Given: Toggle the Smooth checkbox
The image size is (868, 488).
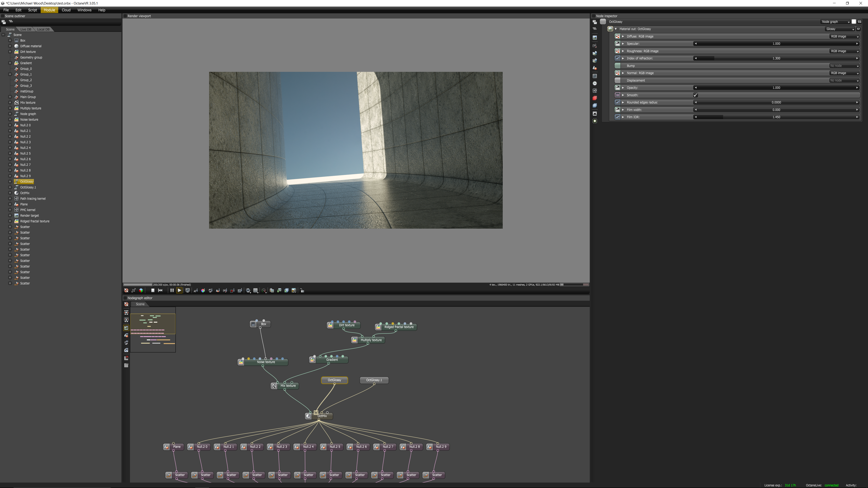Looking at the screenshot, I should click(x=696, y=95).
